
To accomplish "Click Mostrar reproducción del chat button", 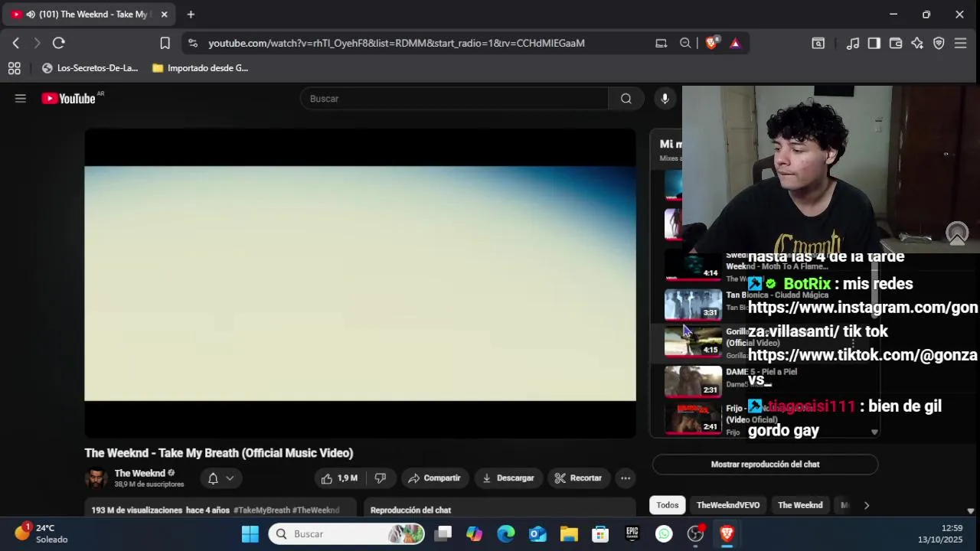I will click(765, 465).
